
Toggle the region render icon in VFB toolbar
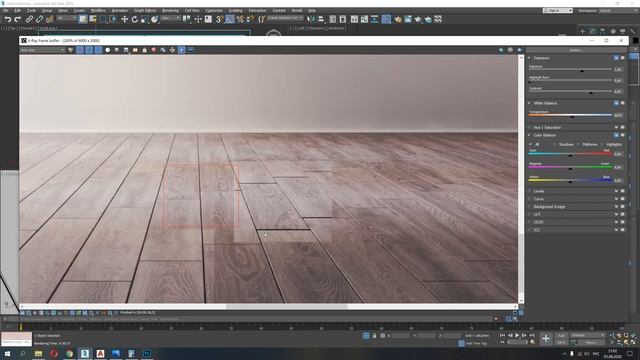pyautogui.click(x=182, y=50)
